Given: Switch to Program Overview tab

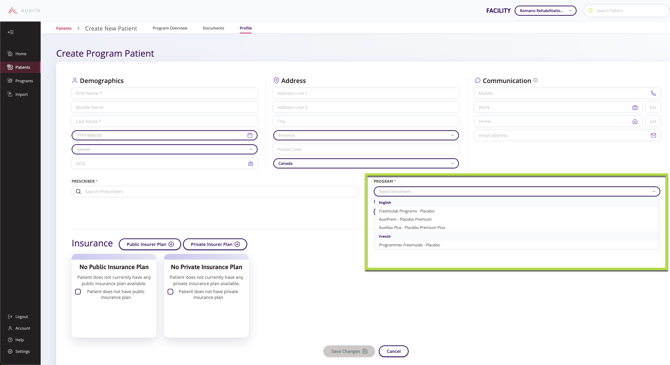Looking at the screenshot, I should point(170,28).
